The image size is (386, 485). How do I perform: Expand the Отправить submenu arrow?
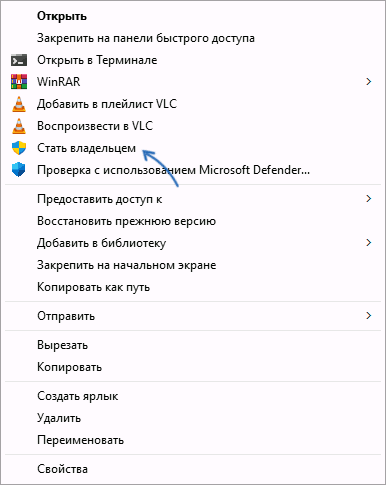point(368,316)
